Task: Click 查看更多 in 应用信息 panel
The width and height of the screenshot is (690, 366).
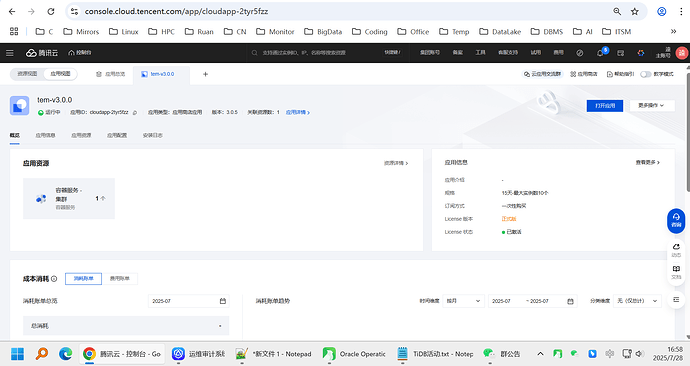Action: (648, 162)
